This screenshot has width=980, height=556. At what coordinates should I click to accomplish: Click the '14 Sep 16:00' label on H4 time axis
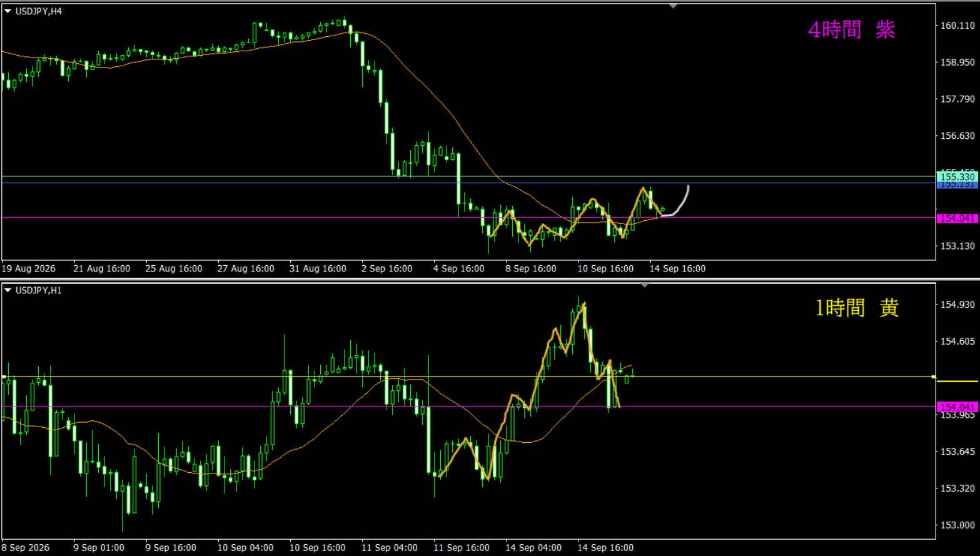(x=677, y=268)
